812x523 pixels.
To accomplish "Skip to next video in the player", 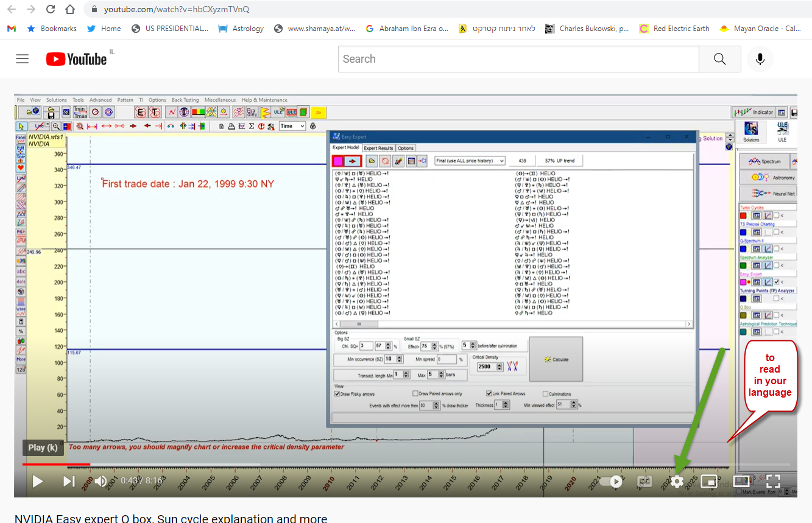I will pos(69,482).
